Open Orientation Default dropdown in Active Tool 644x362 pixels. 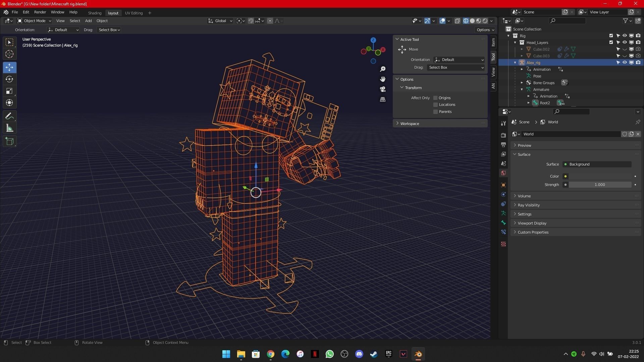(x=459, y=60)
